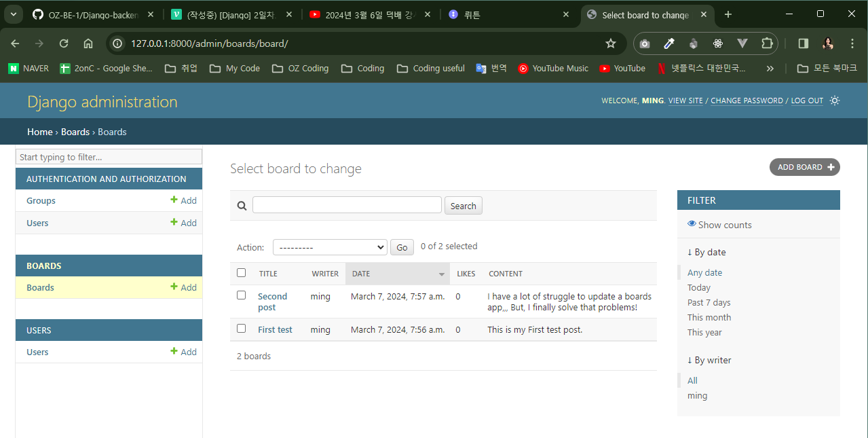Pick a color with the ColorZilla eyedropper

(668, 43)
